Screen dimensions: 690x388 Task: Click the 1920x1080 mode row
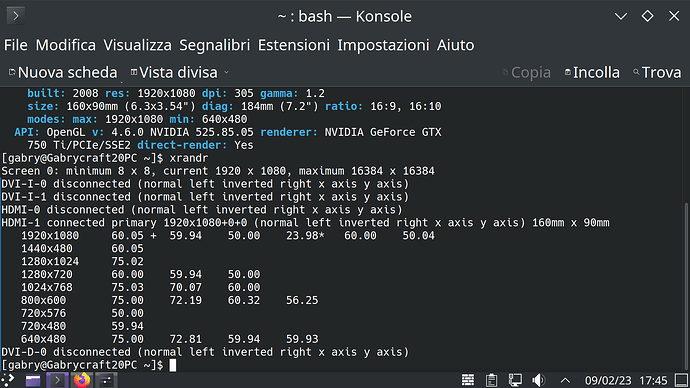click(x=228, y=236)
